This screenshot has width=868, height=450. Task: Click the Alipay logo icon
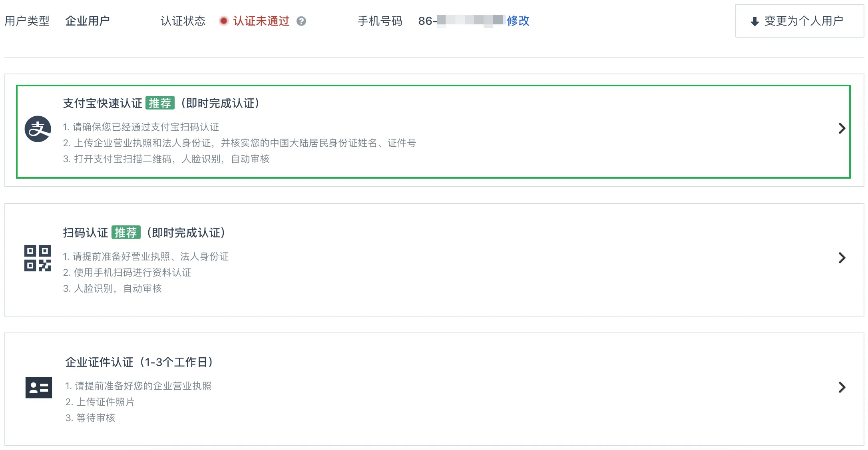coord(38,129)
